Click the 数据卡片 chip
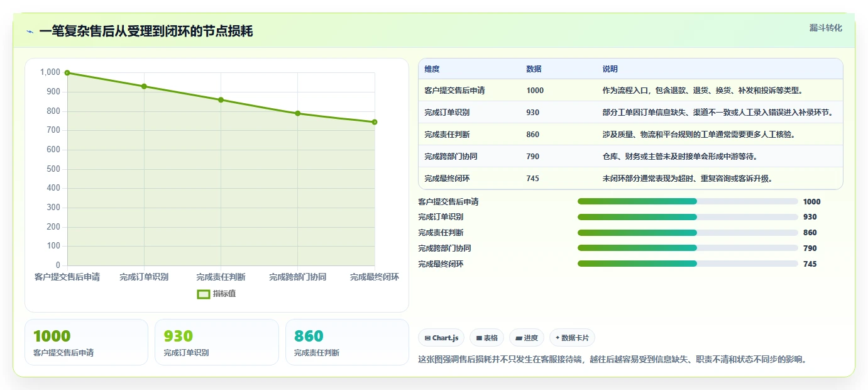This screenshot has width=868, height=390. coord(572,338)
